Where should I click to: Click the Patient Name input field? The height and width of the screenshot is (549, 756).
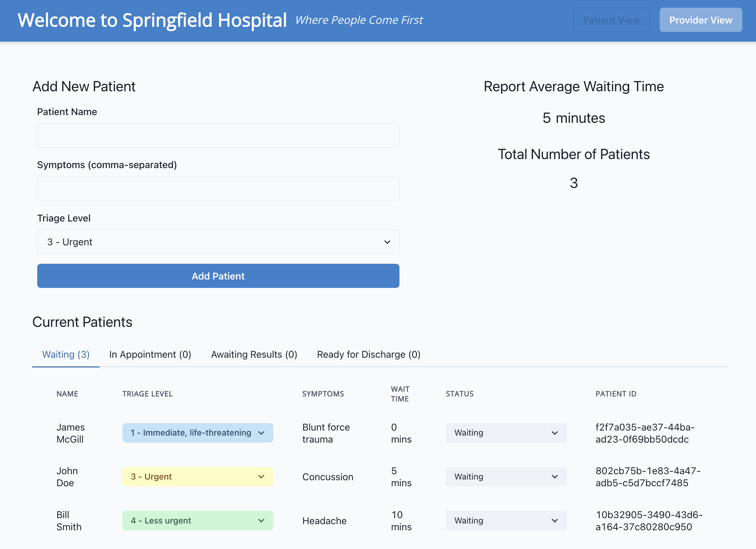(218, 136)
